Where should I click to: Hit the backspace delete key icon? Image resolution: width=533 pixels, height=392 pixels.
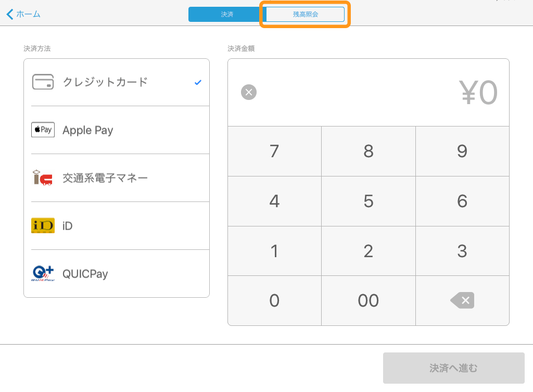[x=462, y=300]
